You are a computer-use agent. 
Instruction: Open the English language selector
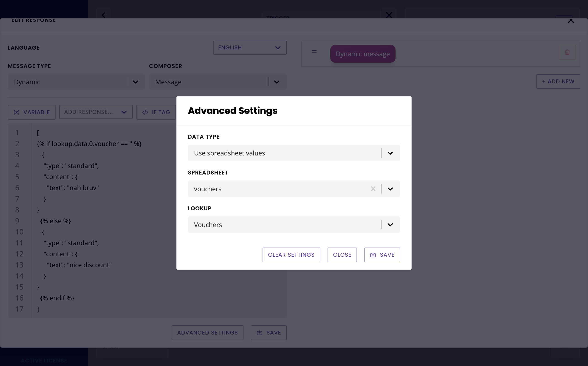(x=250, y=48)
